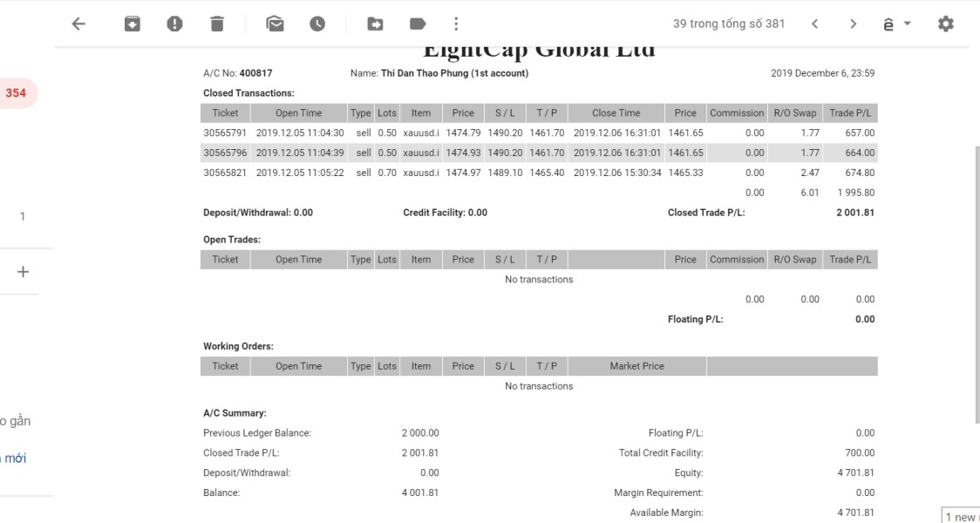Screen dimensions: 980x523
Task: Open the Labels tag icon
Action: pos(418,24)
